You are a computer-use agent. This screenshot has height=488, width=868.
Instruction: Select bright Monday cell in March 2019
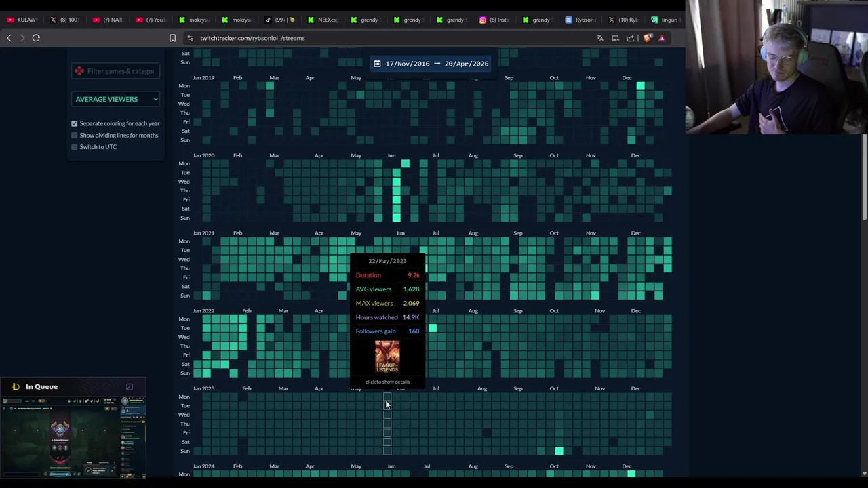click(x=270, y=86)
